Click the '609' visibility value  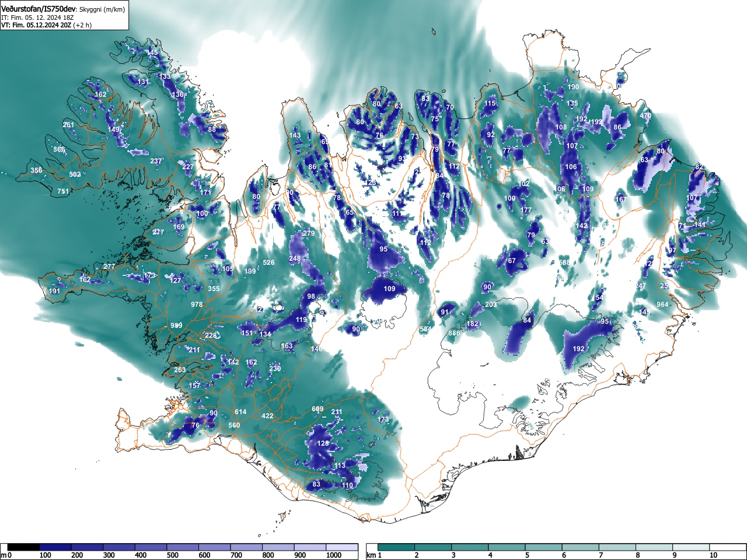pos(317,409)
